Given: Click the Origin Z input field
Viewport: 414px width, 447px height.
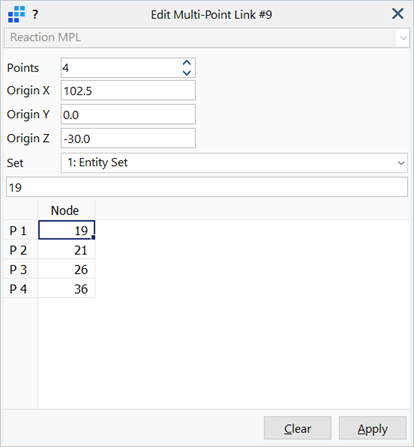Looking at the screenshot, I should point(128,138).
